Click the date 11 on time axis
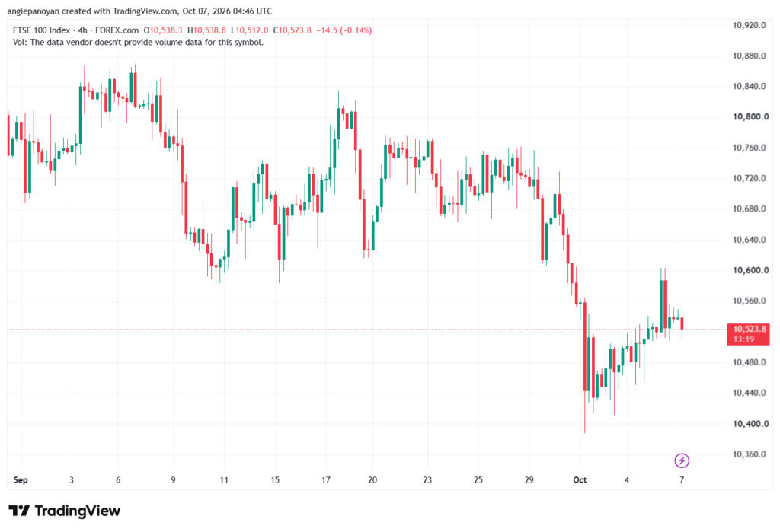Screen dimensions: 780x532 pos(224,479)
